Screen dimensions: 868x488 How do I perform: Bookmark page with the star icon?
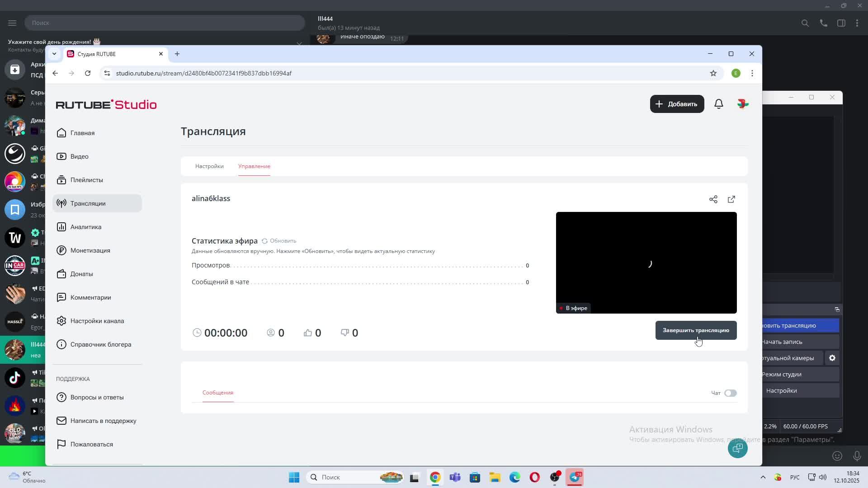pos(713,73)
